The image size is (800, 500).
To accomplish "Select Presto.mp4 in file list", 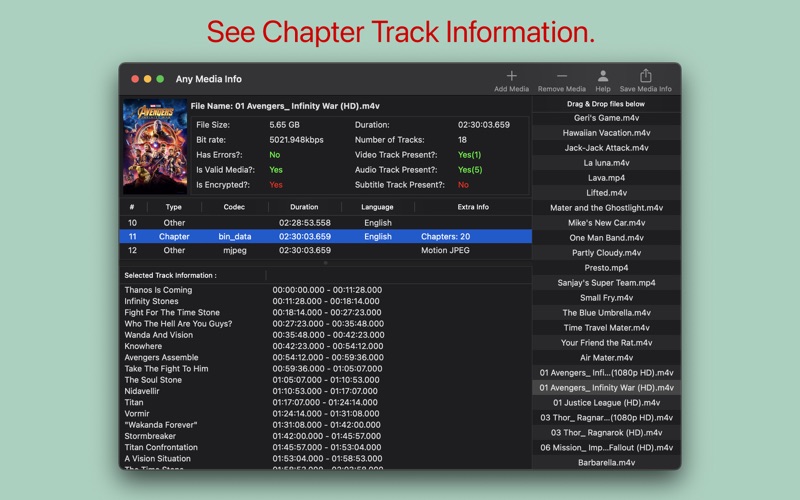I will coord(606,268).
